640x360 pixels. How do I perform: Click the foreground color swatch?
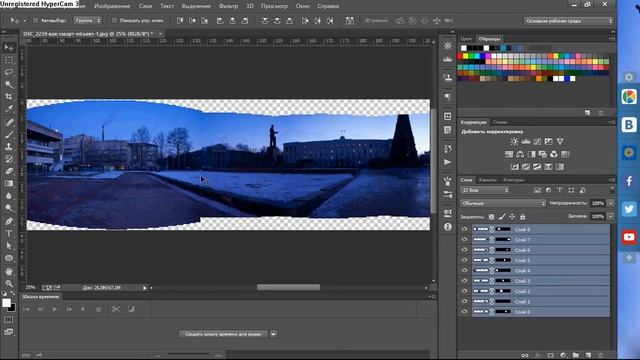pos(6,303)
